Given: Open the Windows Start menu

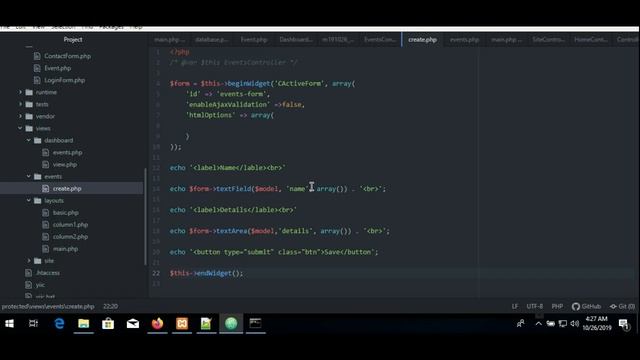Looking at the screenshot, I should pyautogui.click(x=9, y=324).
